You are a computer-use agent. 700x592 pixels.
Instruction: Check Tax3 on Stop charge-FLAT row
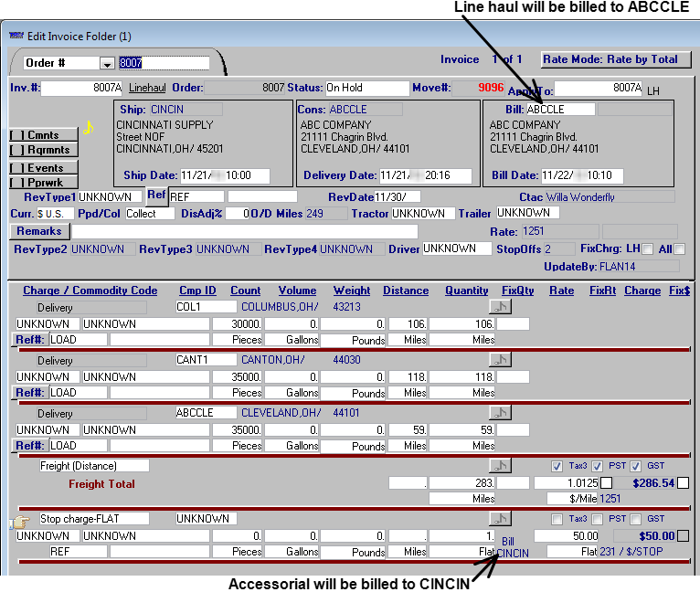(557, 519)
